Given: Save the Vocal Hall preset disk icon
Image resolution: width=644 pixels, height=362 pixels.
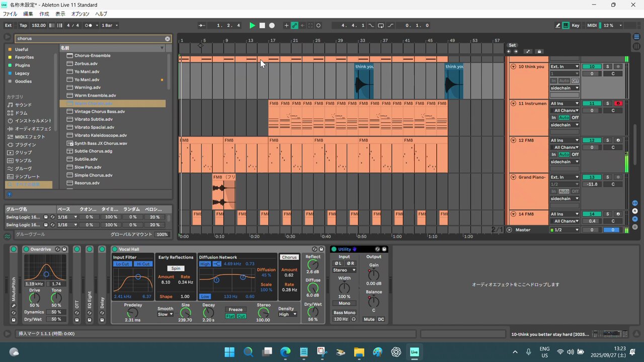Looking at the screenshot, I should pyautogui.click(x=321, y=249).
